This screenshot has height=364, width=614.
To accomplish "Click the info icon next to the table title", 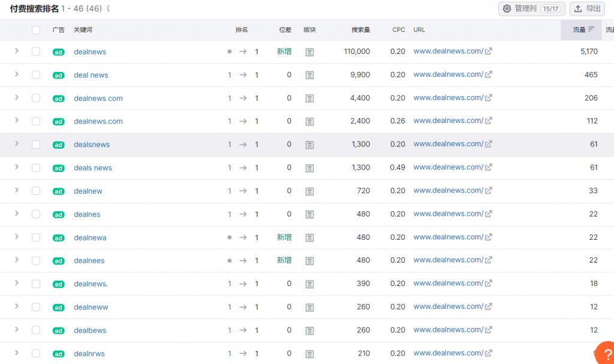I will 108,8.
